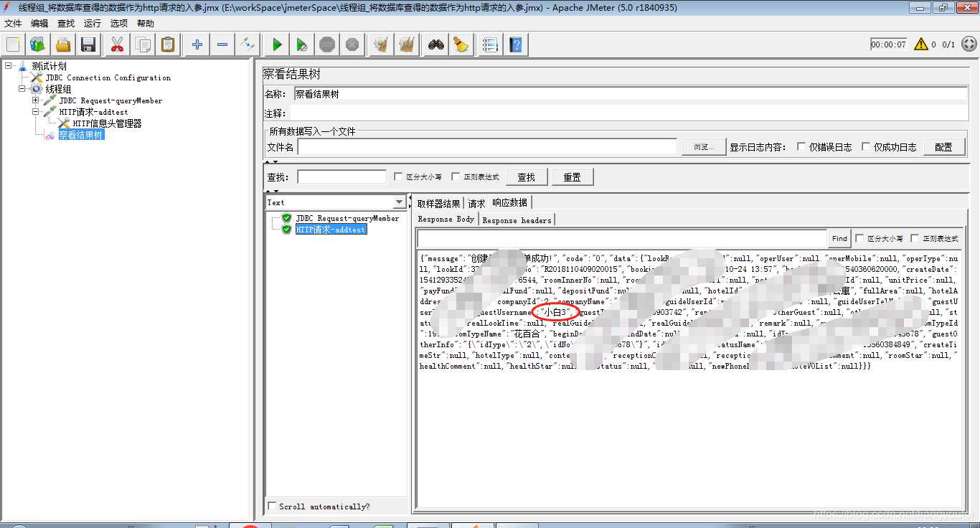Image resolution: width=980 pixels, height=528 pixels.
Task: Expand the JDBC Request-queryMember tree node
Action: [36, 100]
